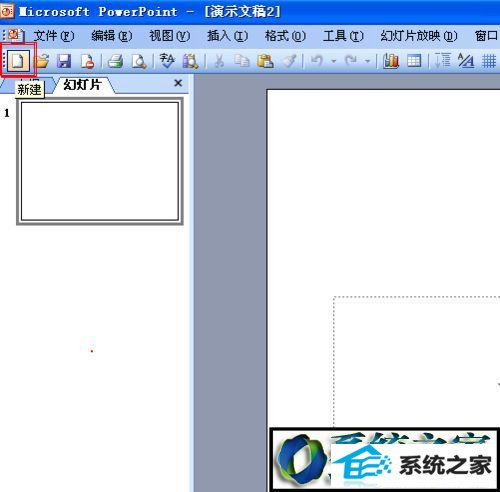Screen dimensions: 500x492
Task: Close the slides pane with X
Action: coord(178,83)
